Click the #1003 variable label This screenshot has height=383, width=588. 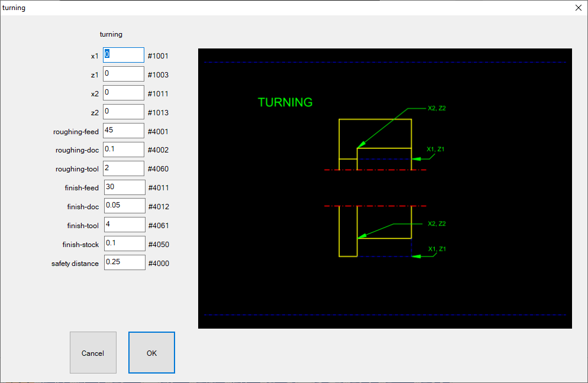(158, 75)
